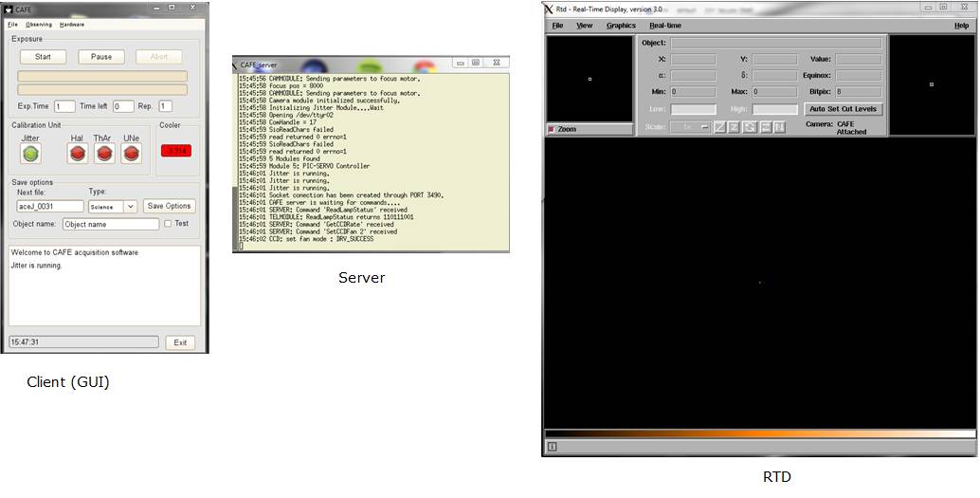Image resolution: width=980 pixels, height=498 pixels.
Task: Click the red Cooler temperature indicator
Action: [177, 150]
